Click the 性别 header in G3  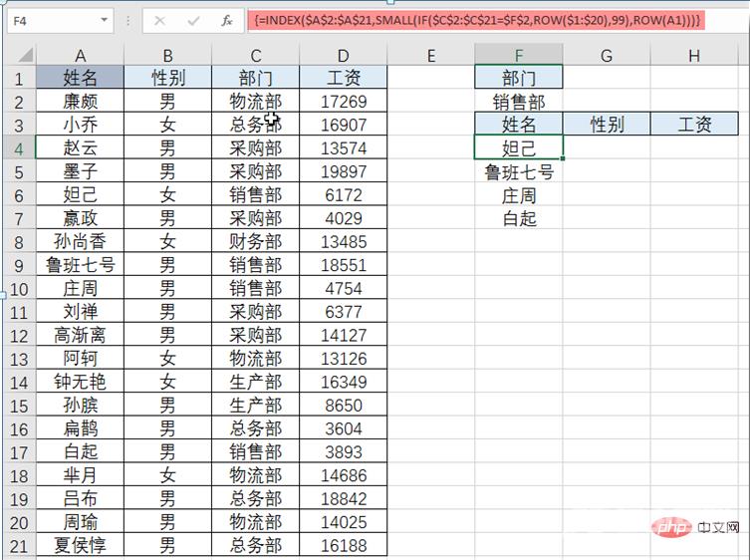[x=607, y=125]
